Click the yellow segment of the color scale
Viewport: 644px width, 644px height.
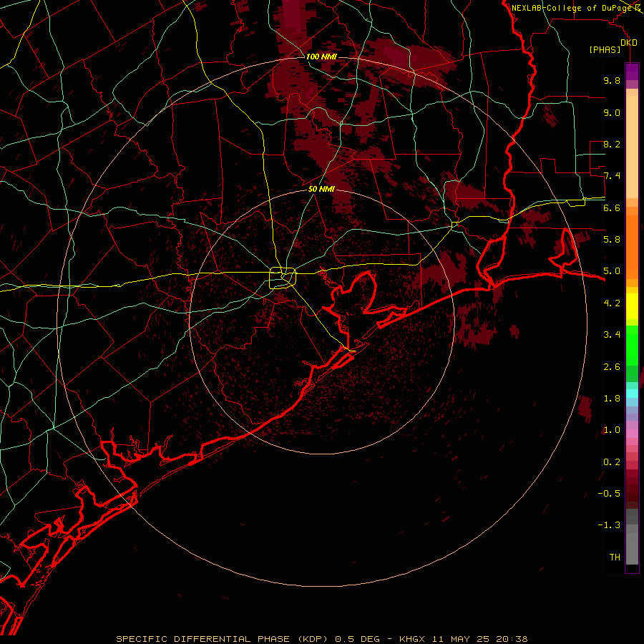[x=632, y=306]
